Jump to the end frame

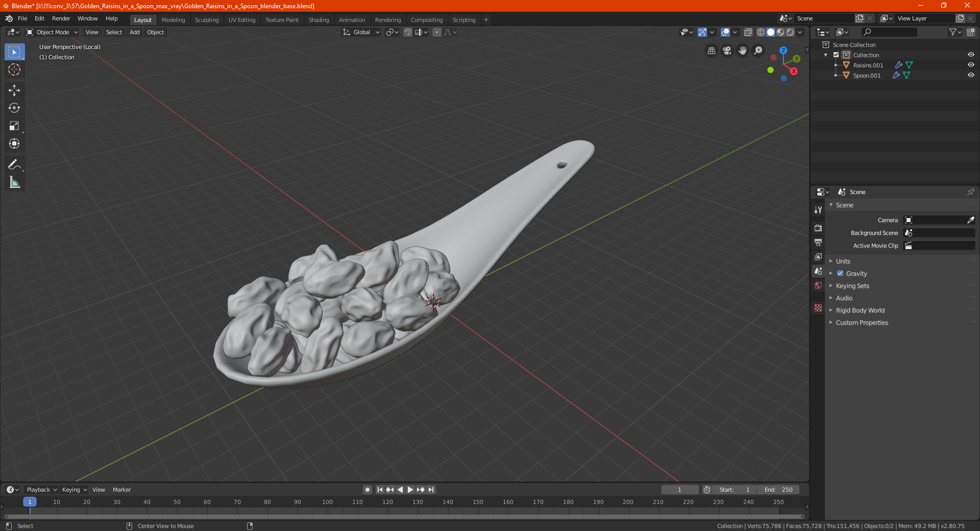pyautogui.click(x=431, y=490)
